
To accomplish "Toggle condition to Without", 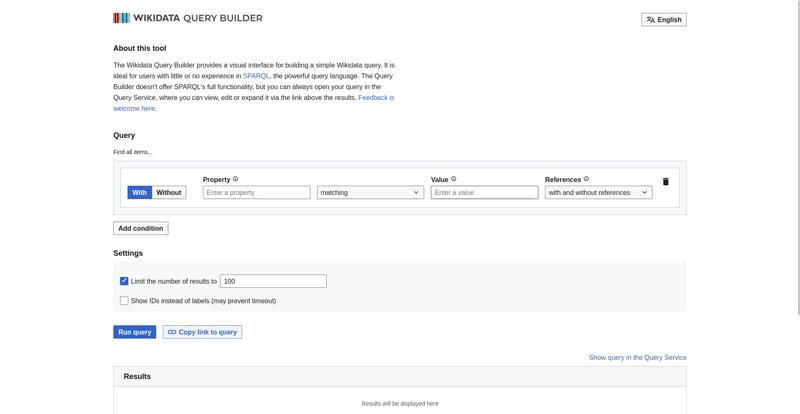I will tap(169, 192).
